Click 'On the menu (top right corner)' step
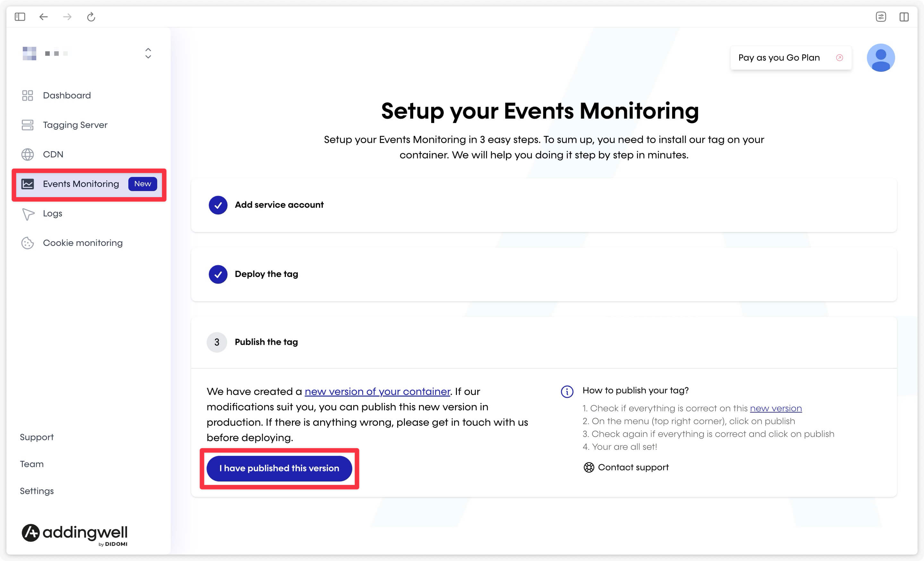 pos(689,421)
